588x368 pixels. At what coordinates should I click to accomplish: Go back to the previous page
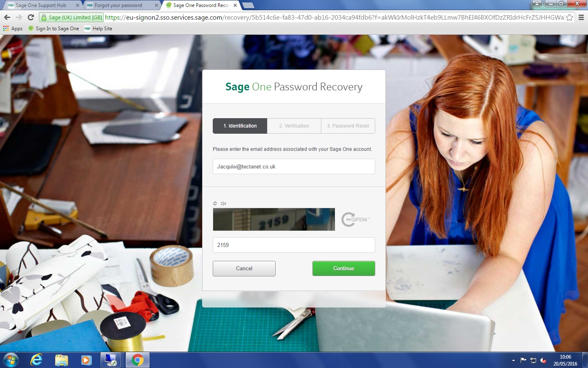click(7, 17)
